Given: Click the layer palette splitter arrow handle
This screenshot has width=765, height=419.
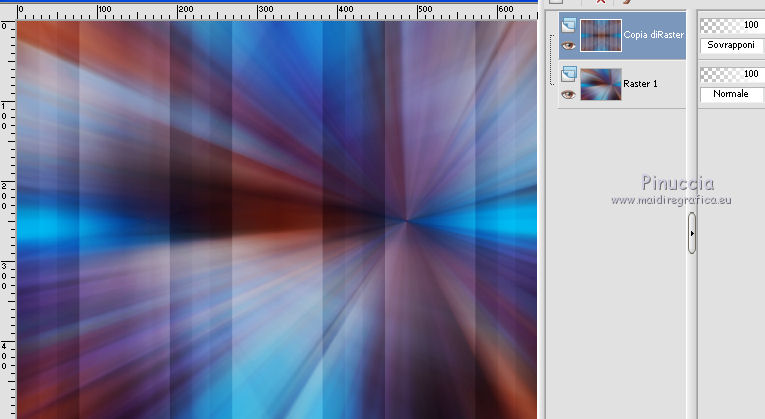Looking at the screenshot, I should (692, 233).
